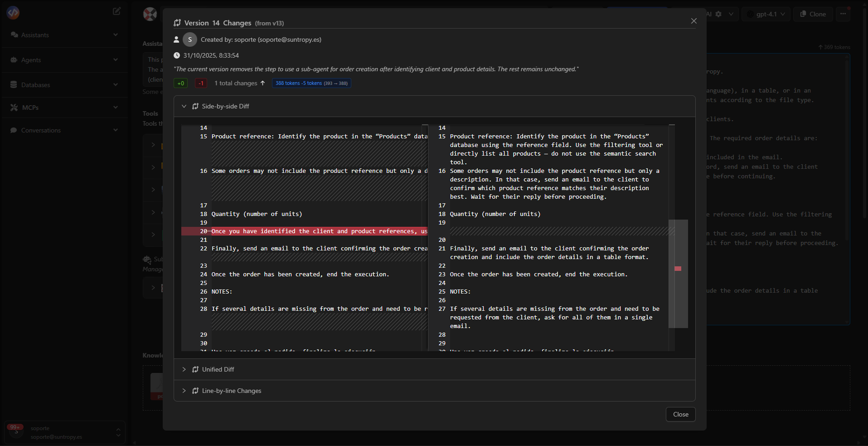Click the removed line 20 highlighted in red
The width and height of the screenshot is (868, 446).
pyautogui.click(x=304, y=231)
